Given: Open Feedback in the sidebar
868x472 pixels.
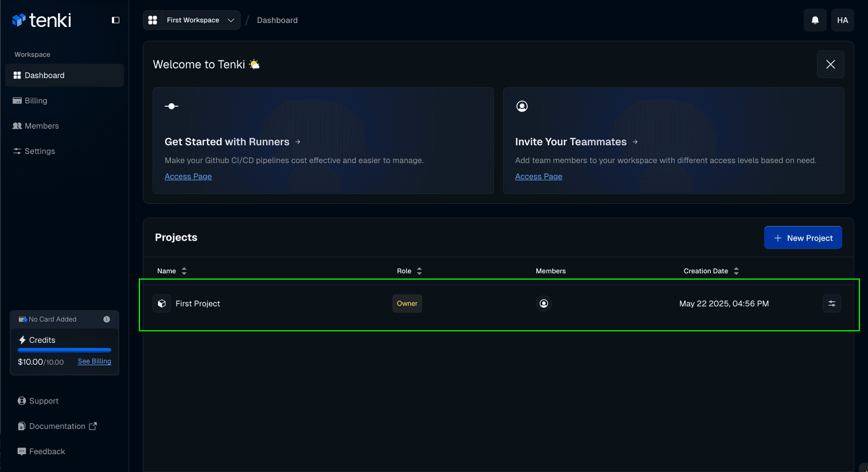Looking at the screenshot, I should pyautogui.click(x=41, y=451).
